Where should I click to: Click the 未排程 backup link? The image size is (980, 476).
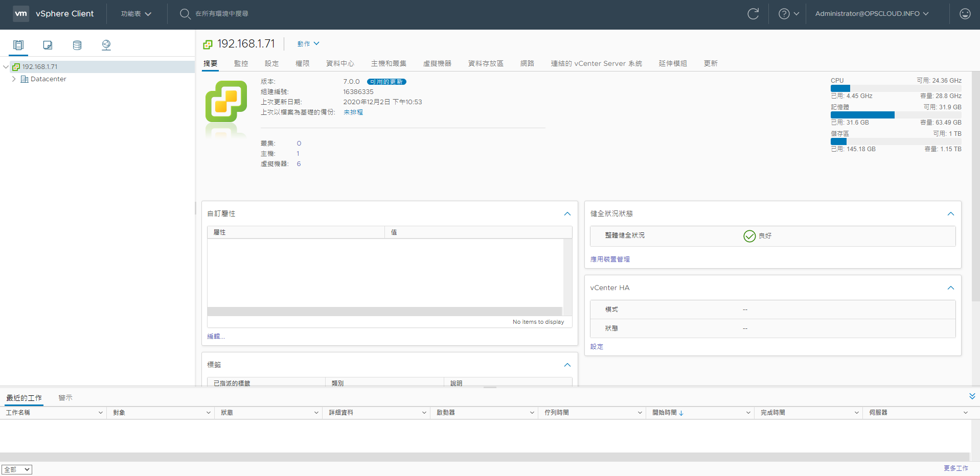[x=353, y=112]
